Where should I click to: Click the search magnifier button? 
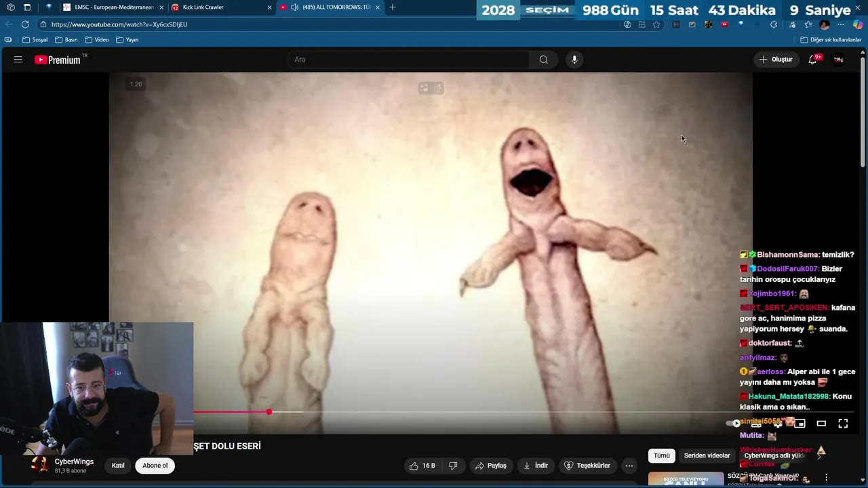coord(544,60)
